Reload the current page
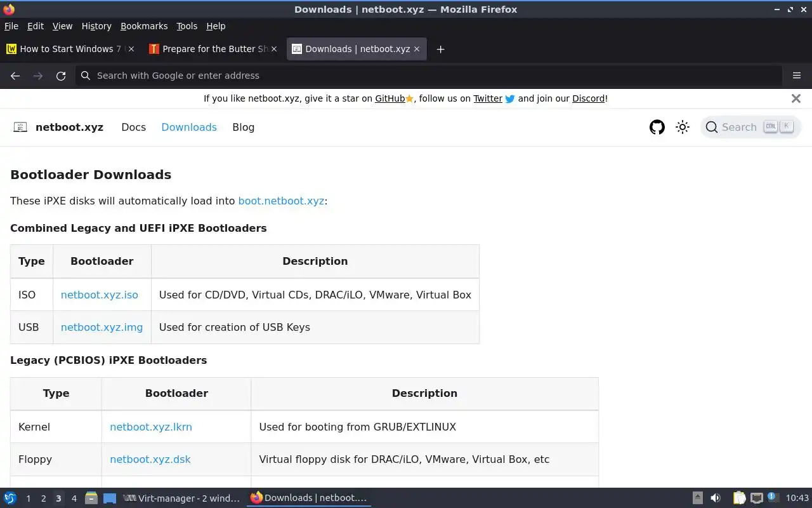This screenshot has width=812, height=508. tap(61, 76)
